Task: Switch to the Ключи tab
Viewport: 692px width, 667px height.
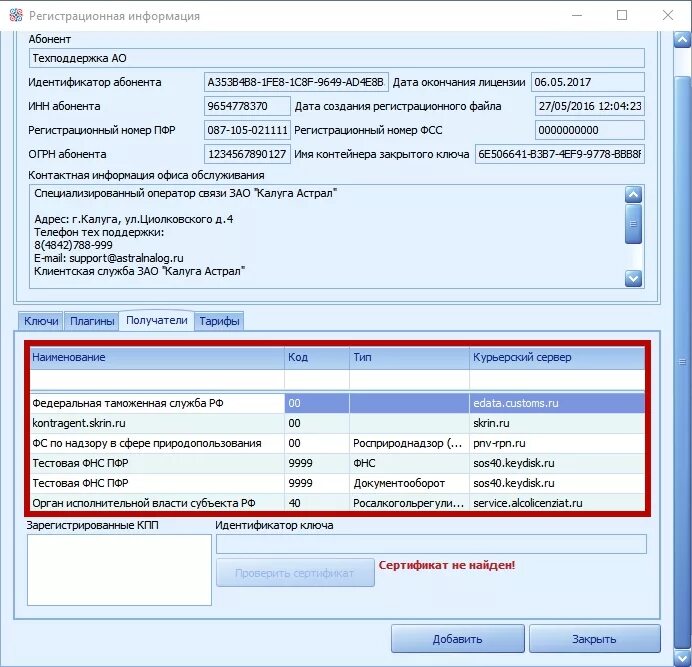Action: 41,321
